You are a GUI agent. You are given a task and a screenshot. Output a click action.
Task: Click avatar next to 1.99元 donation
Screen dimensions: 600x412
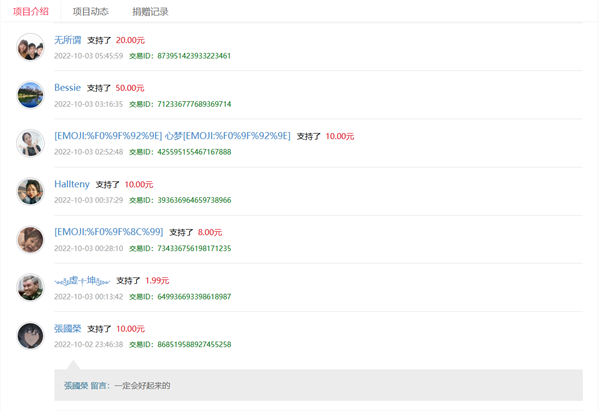point(30,287)
